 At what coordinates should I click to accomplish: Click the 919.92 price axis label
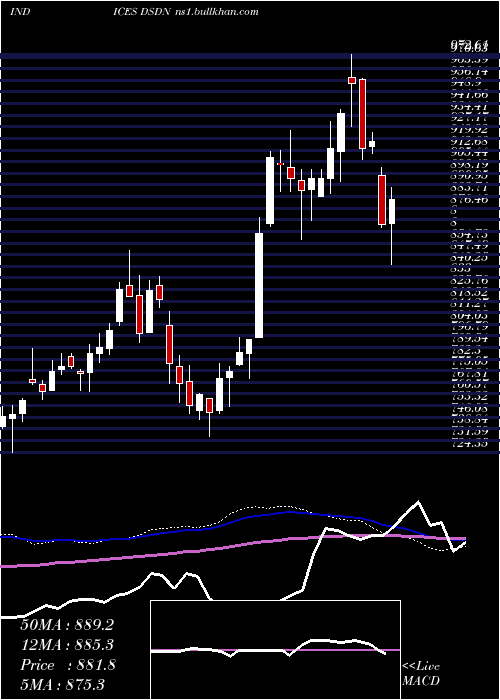click(469, 130)
